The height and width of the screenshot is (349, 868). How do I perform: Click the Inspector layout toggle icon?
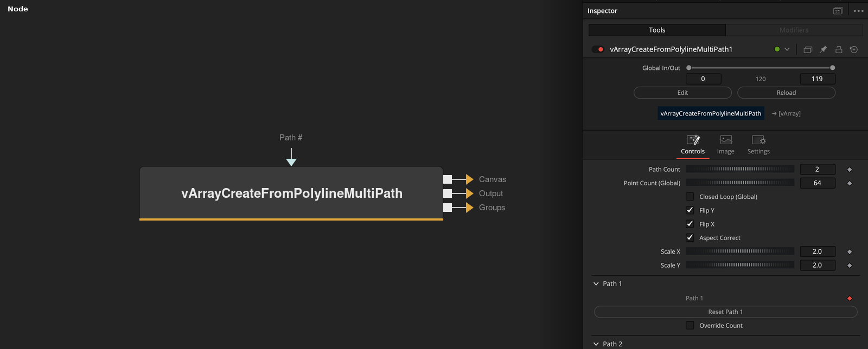point(838,11)
